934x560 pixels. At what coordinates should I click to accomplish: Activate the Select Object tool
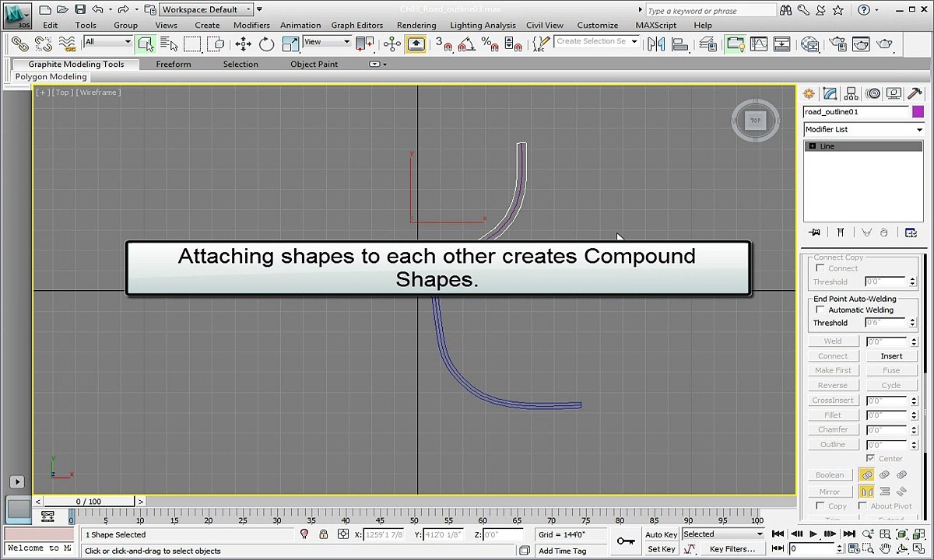coord(146,44)
